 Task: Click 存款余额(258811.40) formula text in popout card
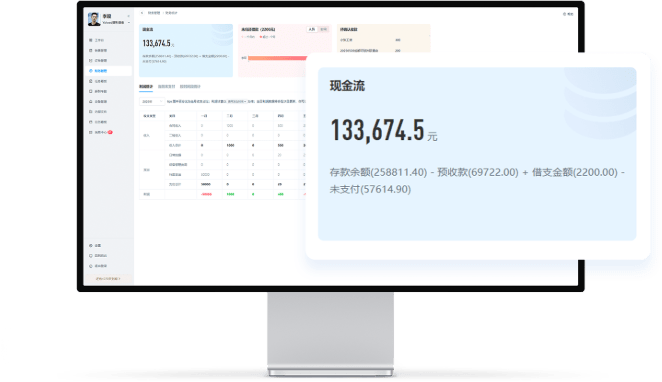coord(378,172)
